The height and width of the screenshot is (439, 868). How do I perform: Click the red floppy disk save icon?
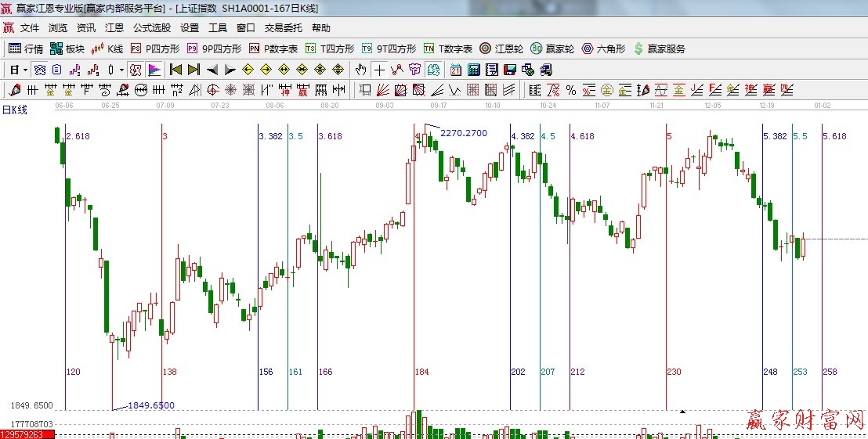pyautogui.click(x=510, y=70)
